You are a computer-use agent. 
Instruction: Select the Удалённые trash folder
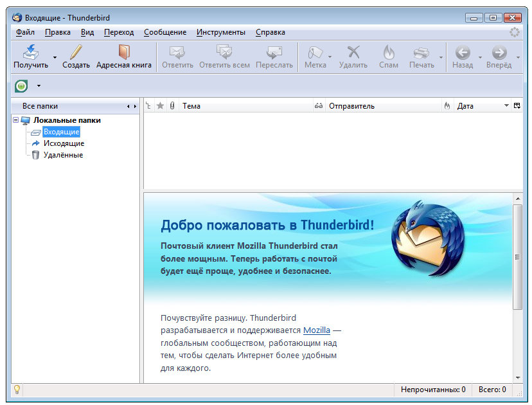click(63, 155)
